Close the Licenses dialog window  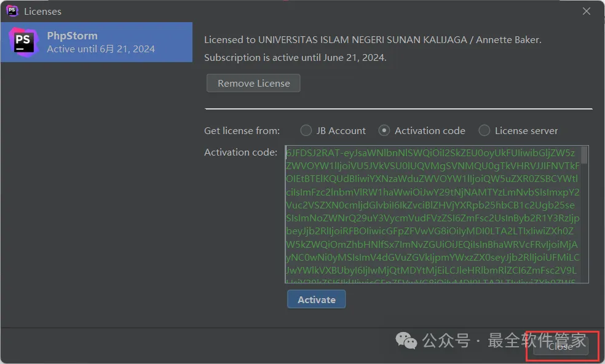pyautogui.click(x=587, y=11)
